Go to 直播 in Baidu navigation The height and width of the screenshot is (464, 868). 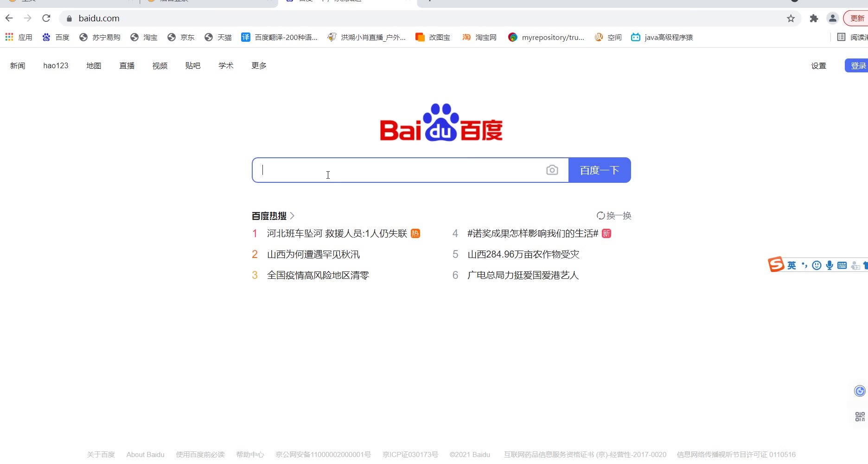tap(127, 66)
